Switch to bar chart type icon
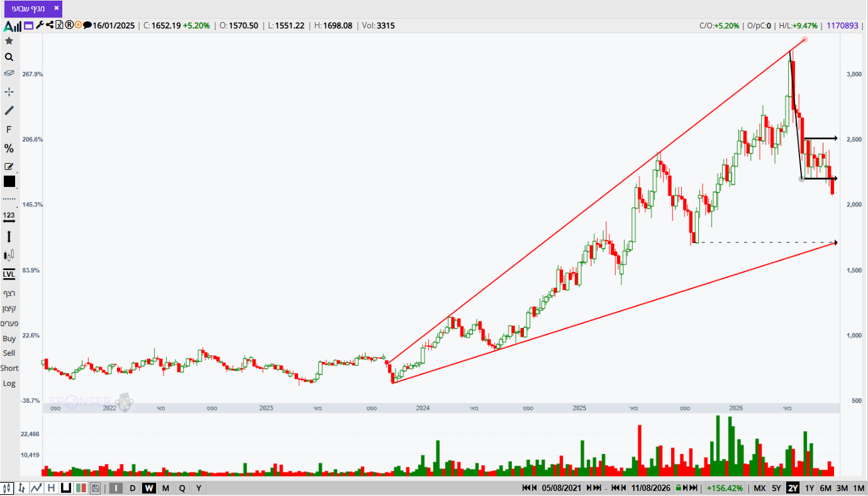Viewport: 868px width, 496px height. coord(22,488)
